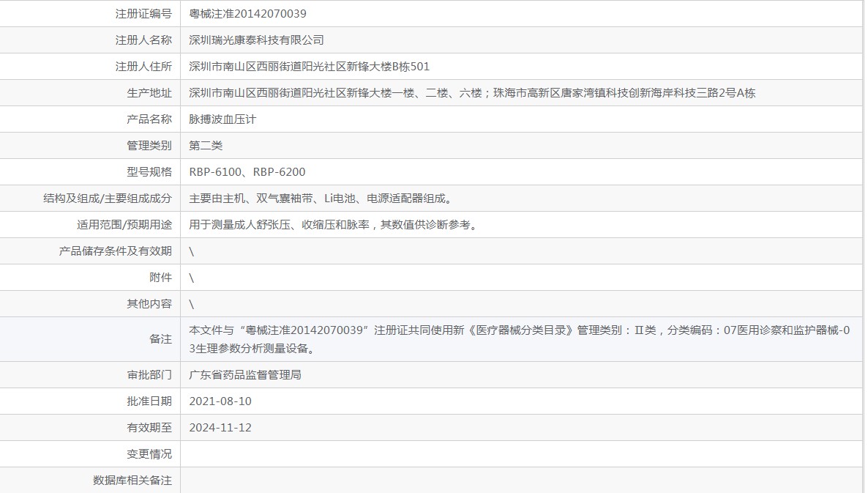Click production address mentioning 珠海市高新区
This screenshot has width=868, height=493.
click(472, 93)
